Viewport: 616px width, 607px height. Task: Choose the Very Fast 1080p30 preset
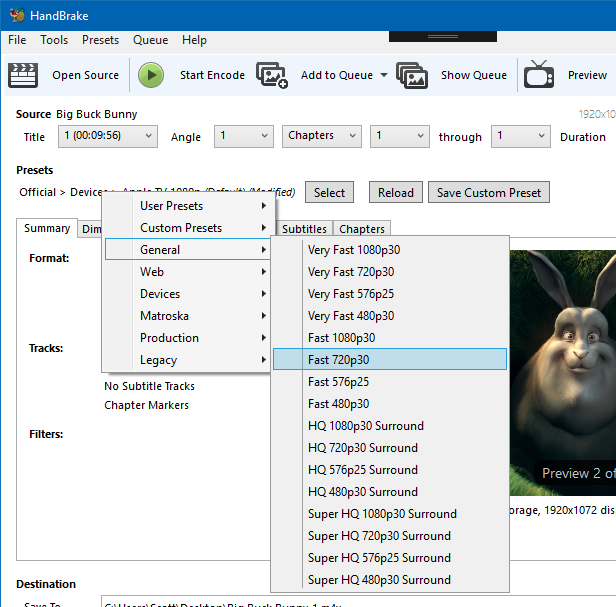(390, 250)
